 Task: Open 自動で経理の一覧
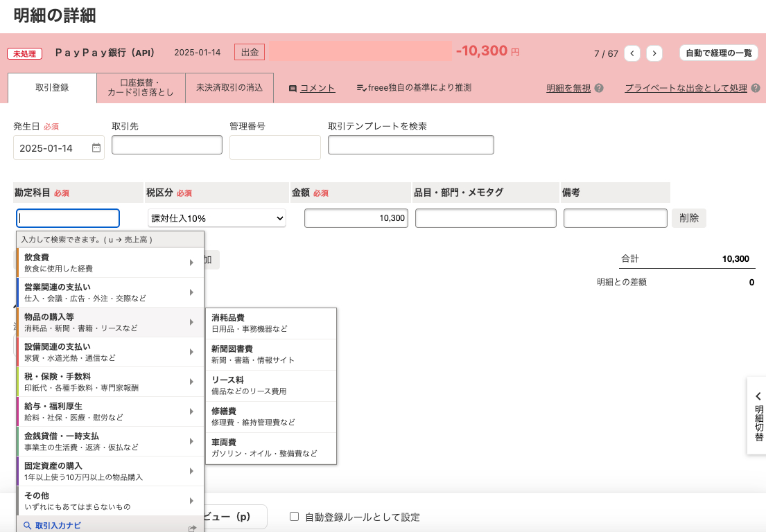point(718,52)
